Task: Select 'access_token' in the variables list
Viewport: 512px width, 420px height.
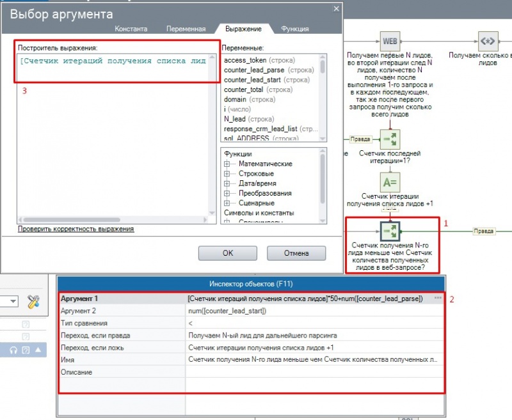Action: pos(260,60)
